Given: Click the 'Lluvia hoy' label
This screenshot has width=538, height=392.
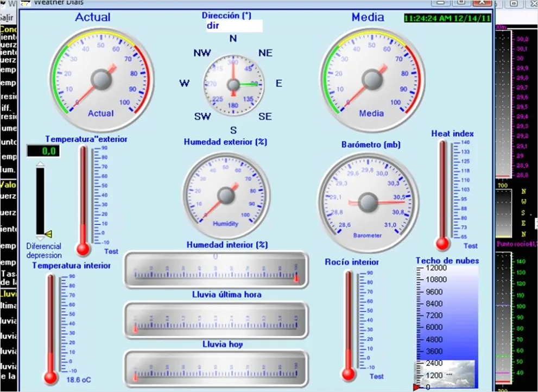Looking at the screenshot, I should [x=223, y=344].
